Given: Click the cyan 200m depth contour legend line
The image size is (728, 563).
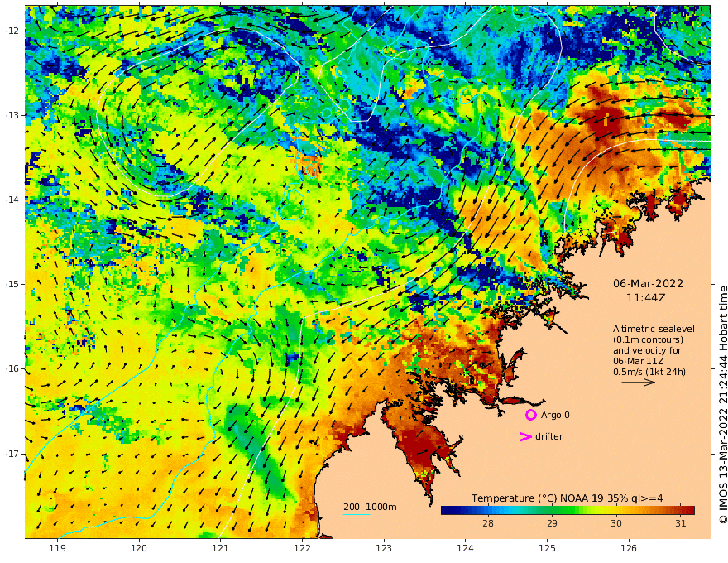Looking at the screenshot, I should click(x=357, y=514).
